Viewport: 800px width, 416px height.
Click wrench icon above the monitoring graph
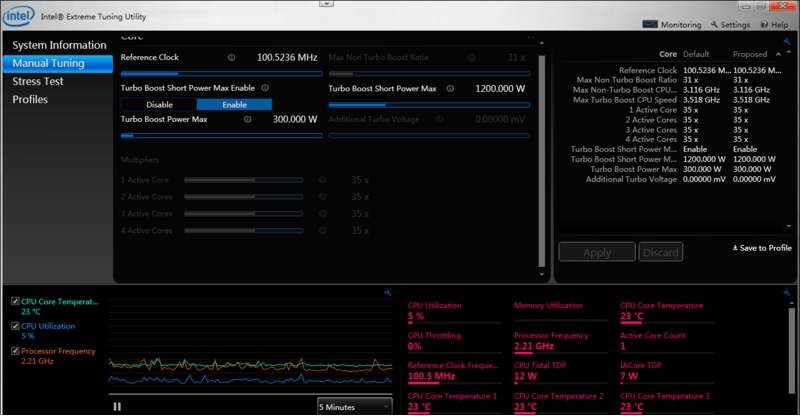pyautogui.click(x=387, y=292)
